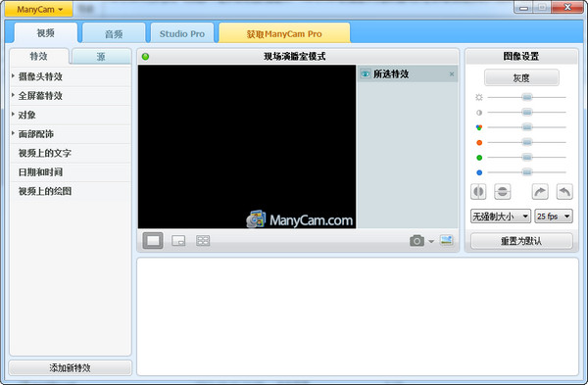Click the multicolor saturation icon
Viewport: 588px width, 385px height.
(x=479, y=127)
